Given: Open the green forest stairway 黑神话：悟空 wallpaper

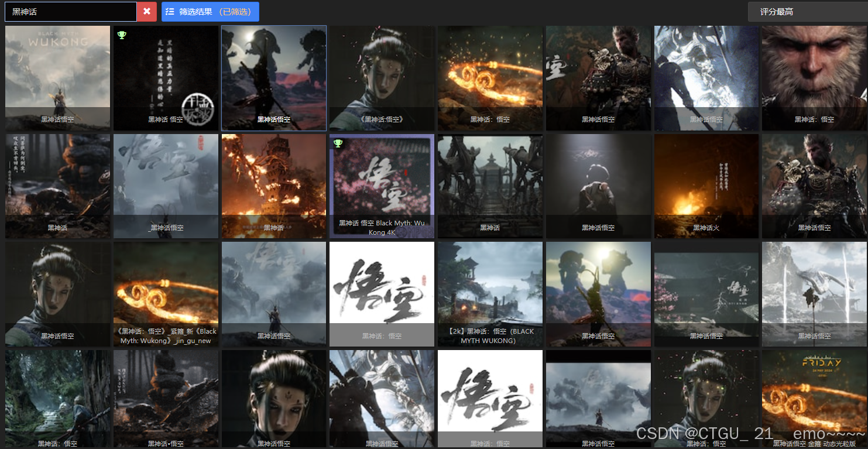Looking at the screenshot, I should [57, 399].
